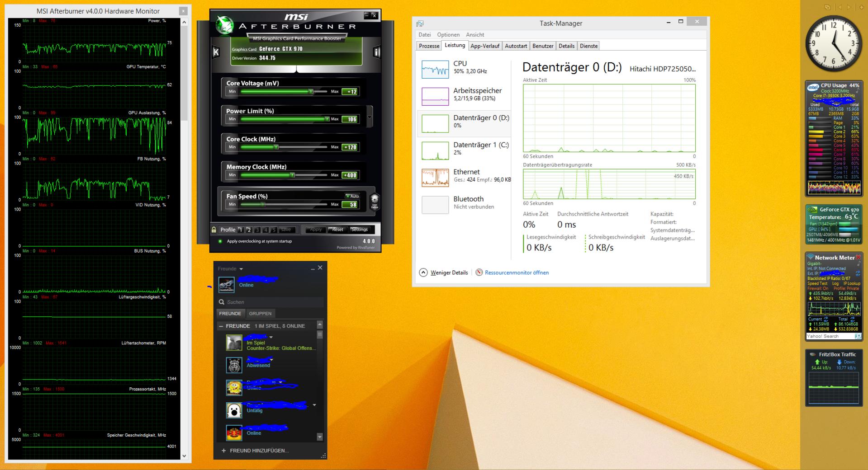
Task: Click the Nvidia logo in the GeForce gadget
Action: (813, 210)
